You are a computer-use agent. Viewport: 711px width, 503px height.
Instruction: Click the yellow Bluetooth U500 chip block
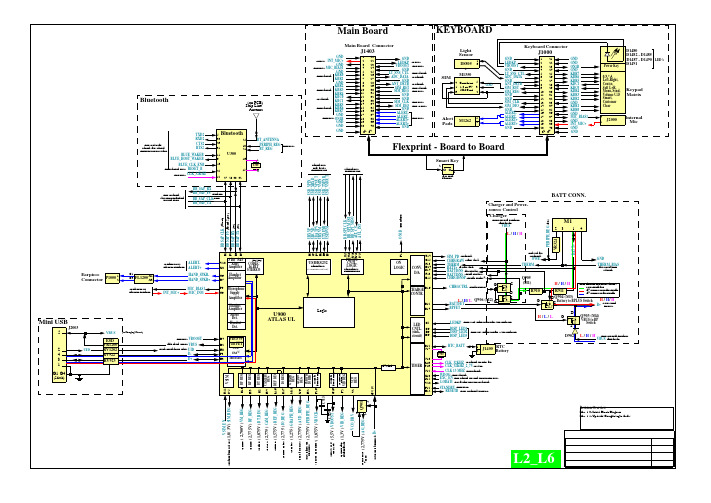231,155
